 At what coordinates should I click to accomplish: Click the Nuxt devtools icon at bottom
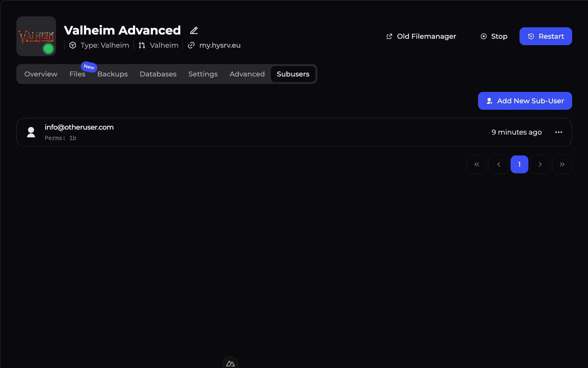[x=230, y=363]
